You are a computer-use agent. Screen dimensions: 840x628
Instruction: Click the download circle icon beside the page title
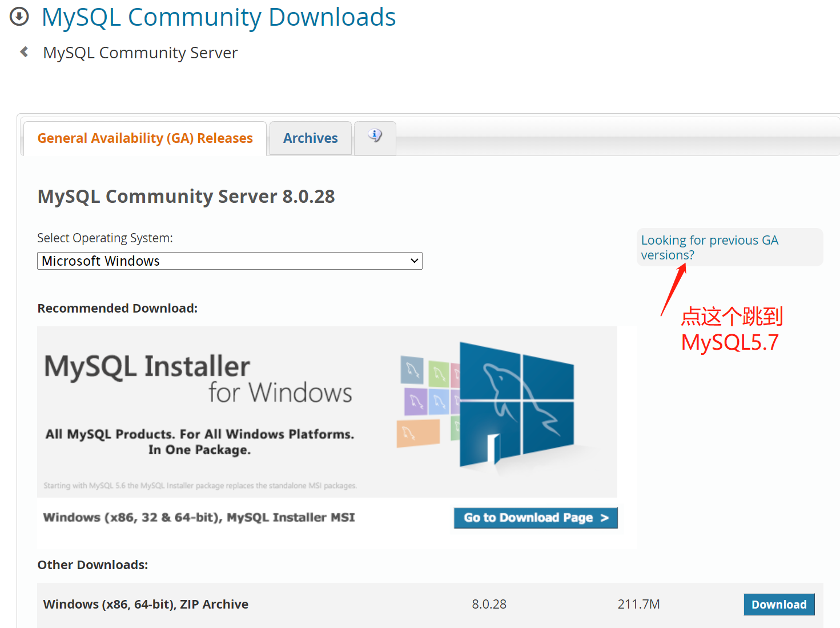coord(19,17)
